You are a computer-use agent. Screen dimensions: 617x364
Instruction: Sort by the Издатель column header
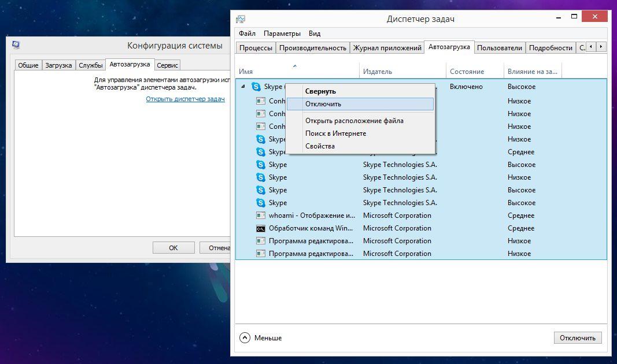click(x=402, y=71)
